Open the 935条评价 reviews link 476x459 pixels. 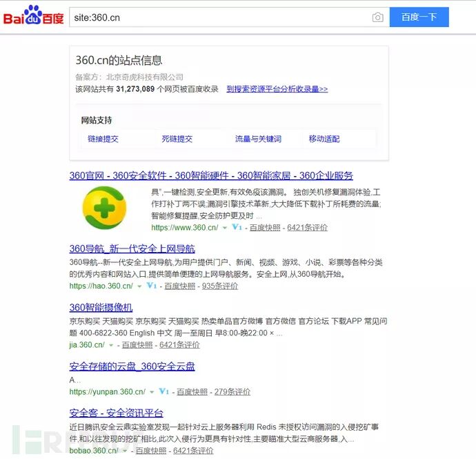pos(220,286)
